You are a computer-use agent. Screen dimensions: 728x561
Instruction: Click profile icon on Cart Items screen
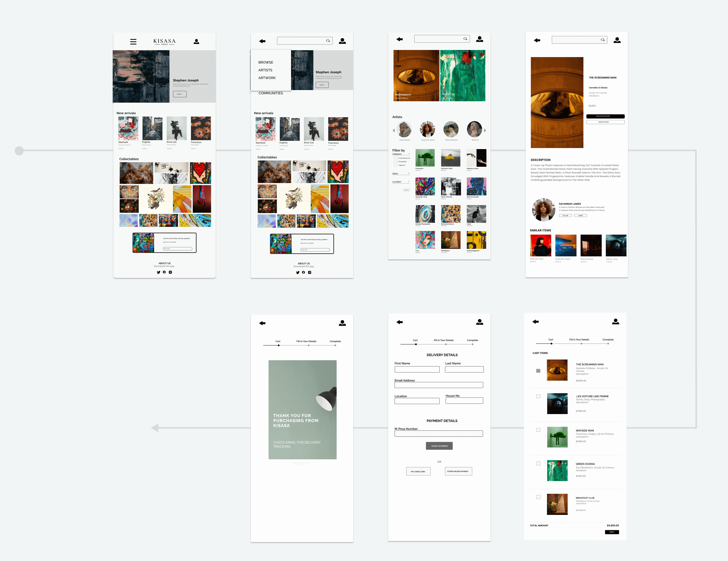pos(615,321)
